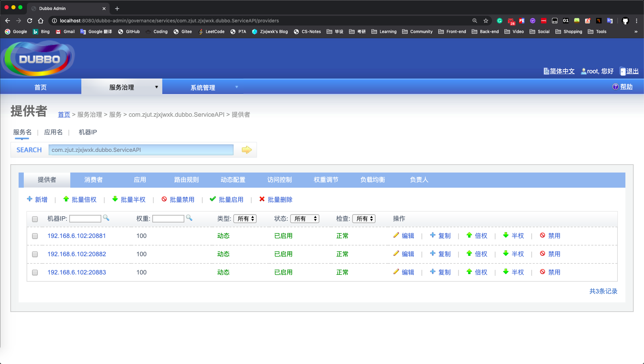Click the 首页 breadcrumb link
644x364 pixels.
coord(64,115)
